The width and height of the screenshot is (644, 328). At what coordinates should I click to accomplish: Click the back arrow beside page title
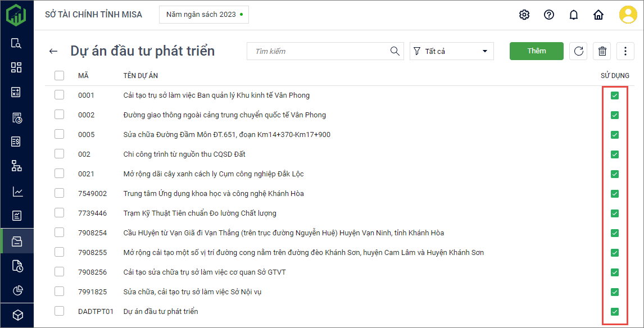53,51
